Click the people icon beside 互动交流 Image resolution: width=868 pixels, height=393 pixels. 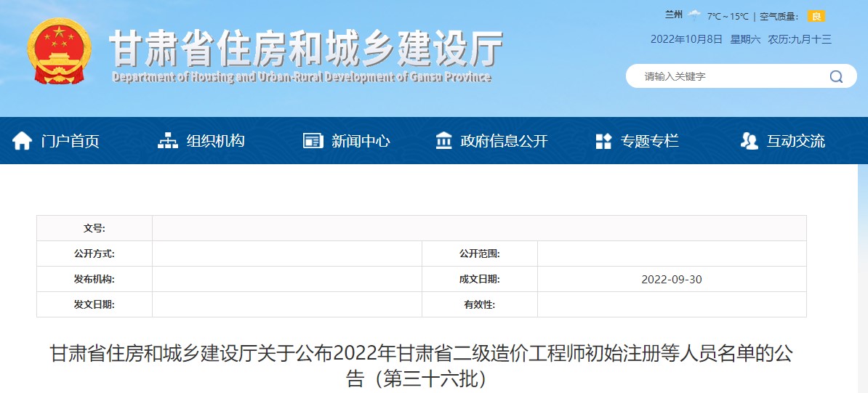[749, 141]
